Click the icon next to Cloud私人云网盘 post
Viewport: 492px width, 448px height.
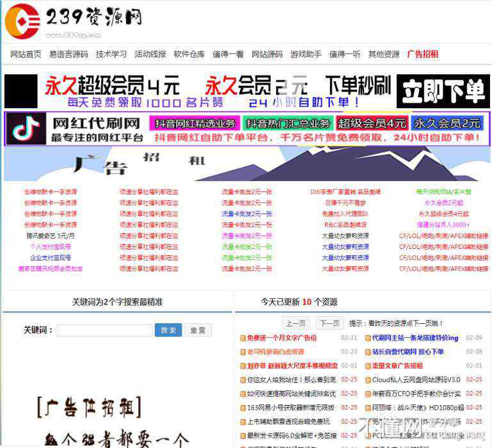(368, 380)
